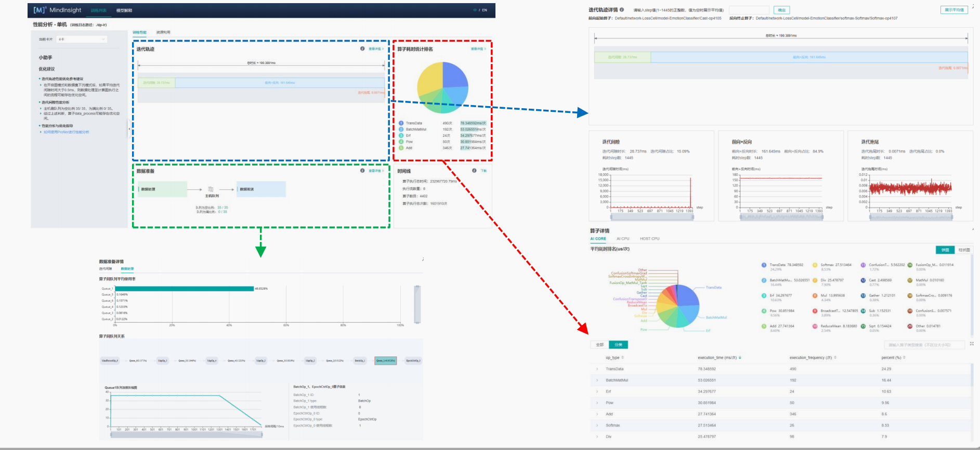Open the 训练列表 nav tab
Screen dimensions: 980x450
98,10
